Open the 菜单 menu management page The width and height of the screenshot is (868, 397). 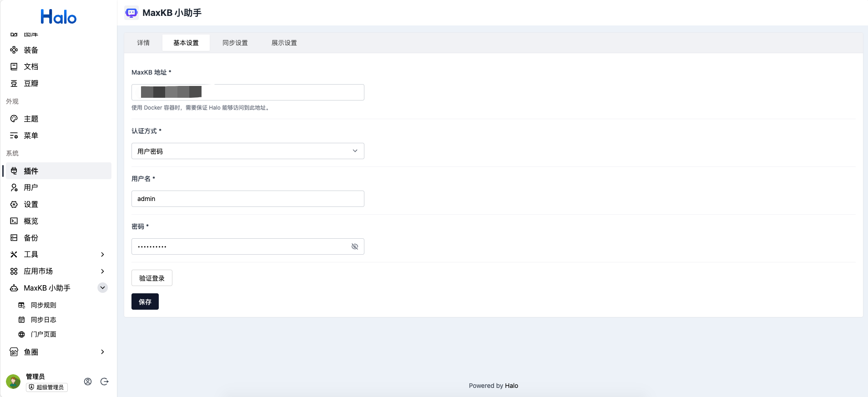pos(58,136)
